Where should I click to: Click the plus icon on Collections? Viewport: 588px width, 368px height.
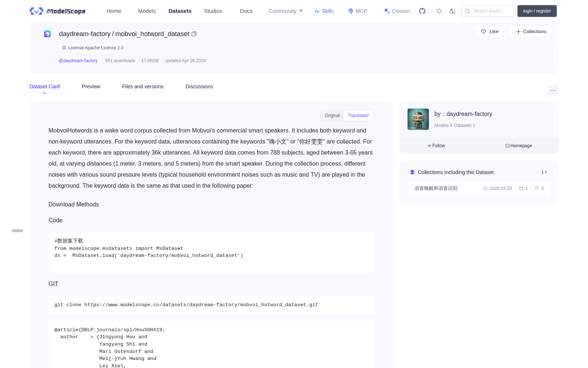point(519,32)
